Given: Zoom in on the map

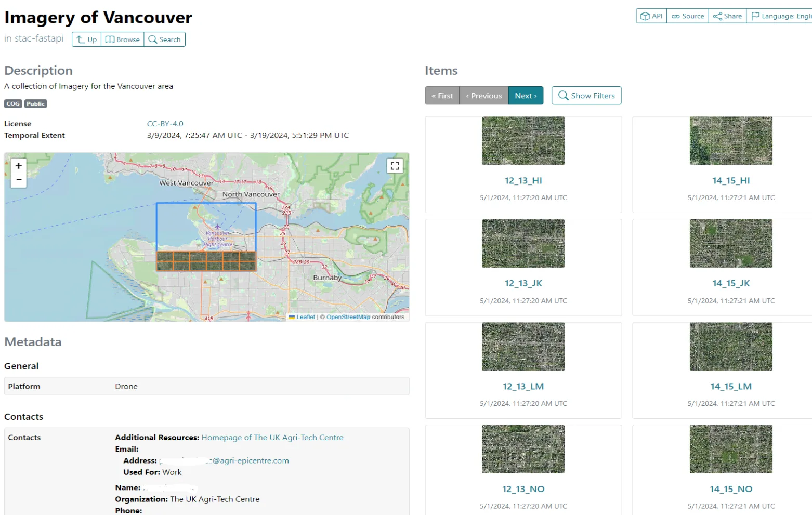Looking at the screenshot, I should coord(19,166).
